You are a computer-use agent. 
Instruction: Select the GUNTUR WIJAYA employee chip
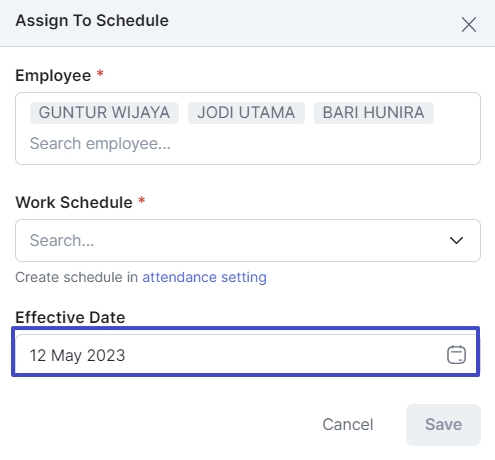(104, 113)
